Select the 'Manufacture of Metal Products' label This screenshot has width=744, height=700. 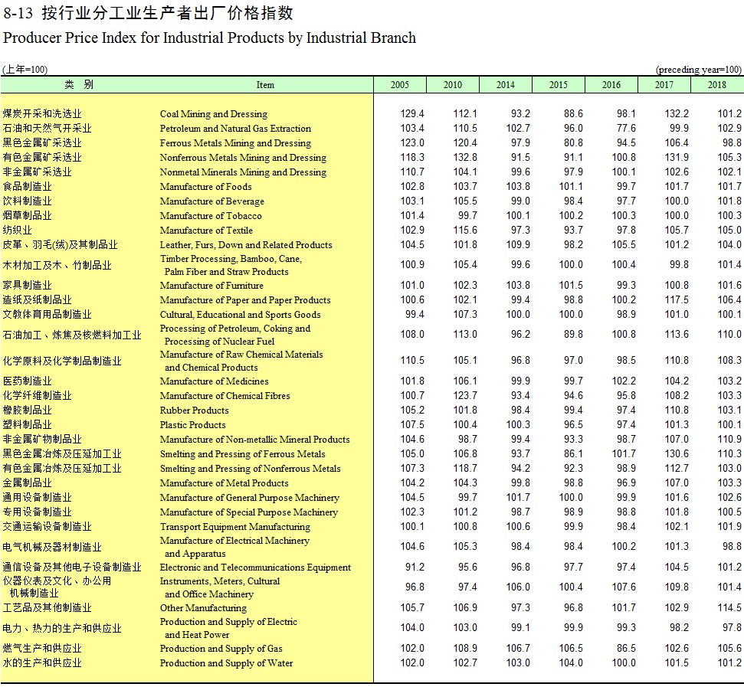coord(224,483)
